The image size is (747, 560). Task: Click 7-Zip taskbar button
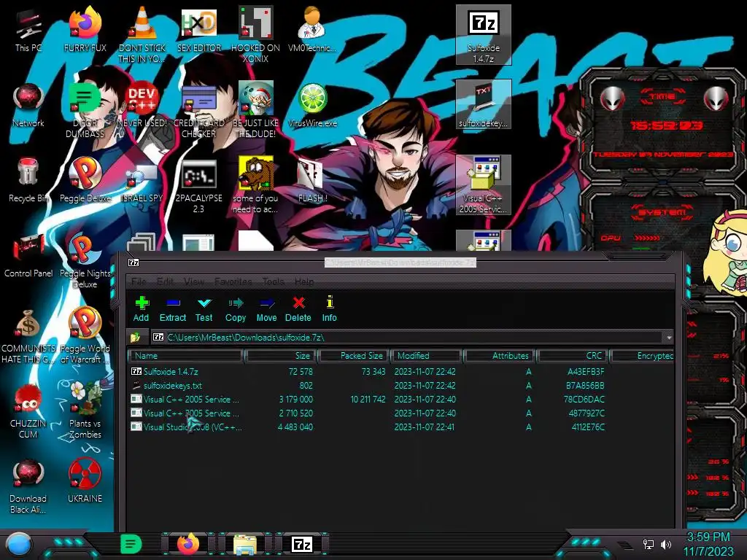[x=302, y=544]
